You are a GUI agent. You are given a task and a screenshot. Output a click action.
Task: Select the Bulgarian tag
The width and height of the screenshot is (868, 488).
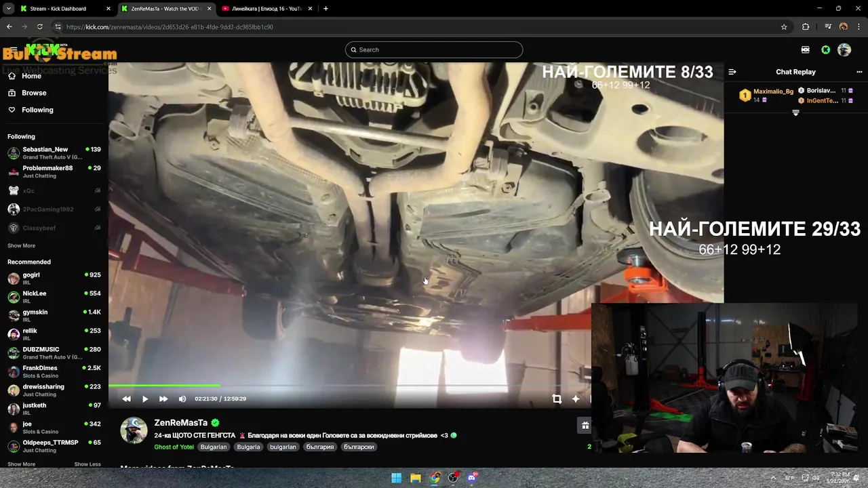213,447
